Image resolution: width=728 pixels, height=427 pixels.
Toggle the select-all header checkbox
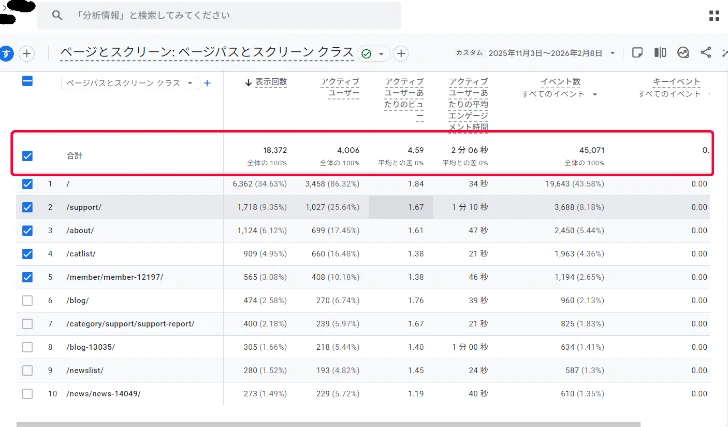(27, 82)
